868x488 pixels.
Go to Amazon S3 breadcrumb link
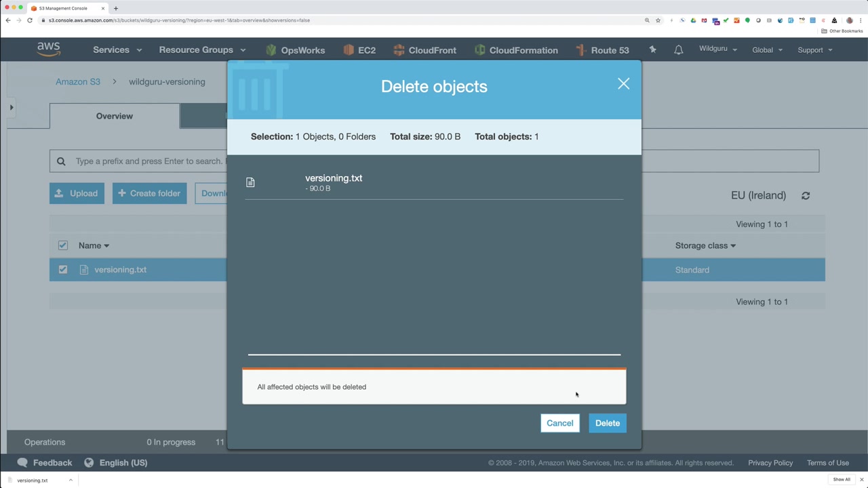point(78,82)
